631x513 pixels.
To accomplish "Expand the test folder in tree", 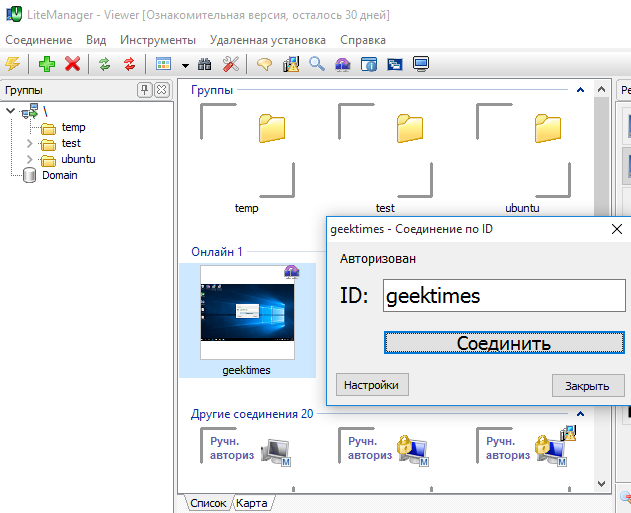I will [x=29, y=143].
